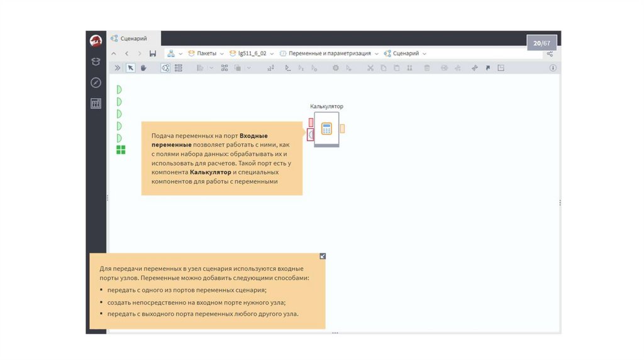Save the scenario with the floppy disk icon
Image resolution: width=644 pixels, height=361 pixels.
(153, 53)
